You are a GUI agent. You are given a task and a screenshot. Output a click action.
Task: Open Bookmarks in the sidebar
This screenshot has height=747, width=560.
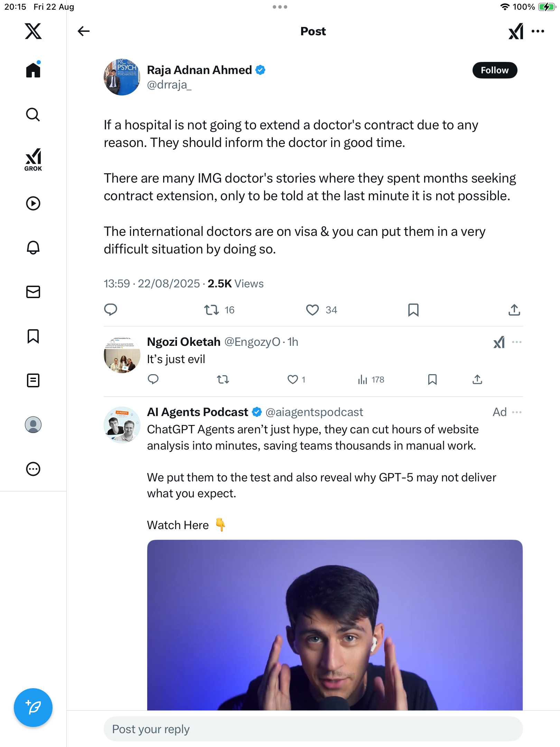point(33,336)
